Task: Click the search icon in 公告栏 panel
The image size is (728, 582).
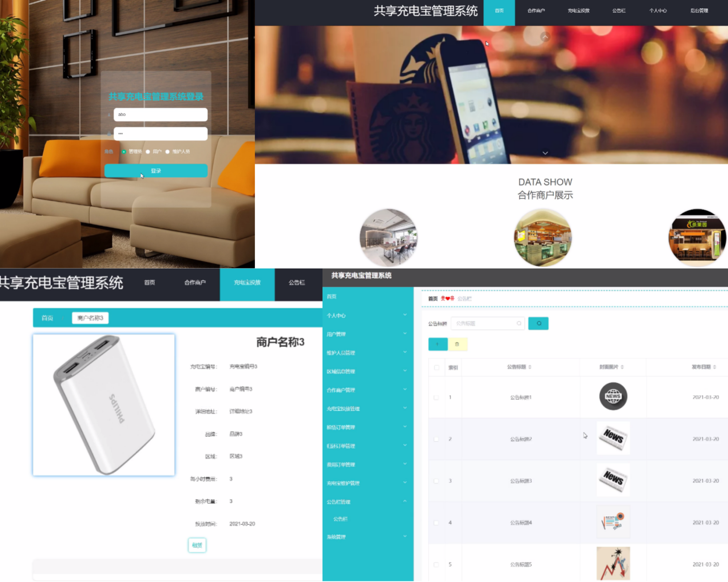Action: click(x=538, y=324)
